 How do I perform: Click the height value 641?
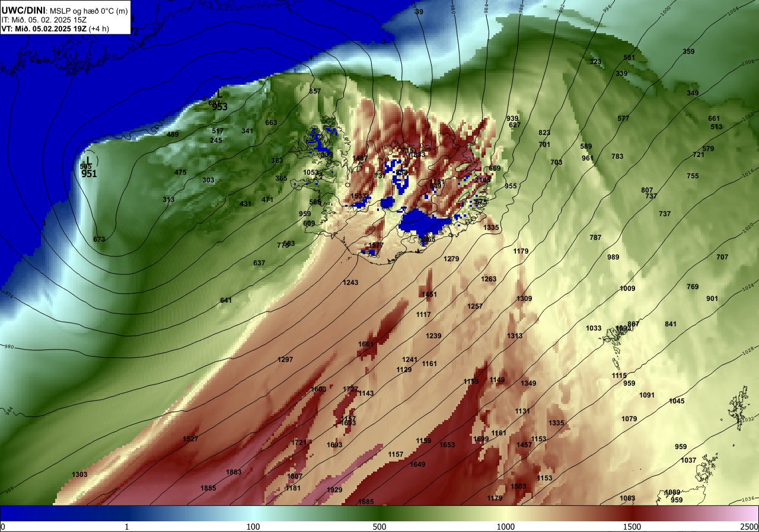tap(226, 300)
